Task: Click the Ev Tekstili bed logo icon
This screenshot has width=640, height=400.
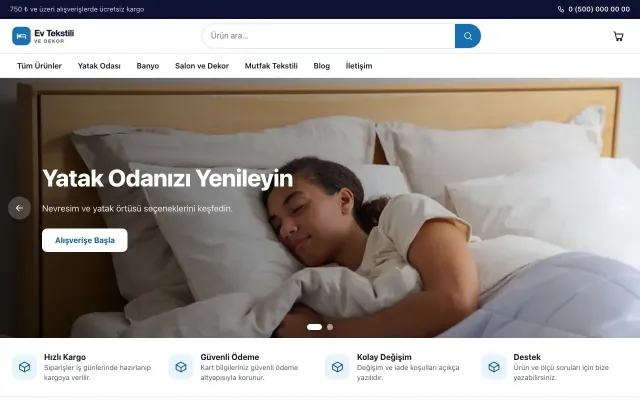Action: coord(21,36)
